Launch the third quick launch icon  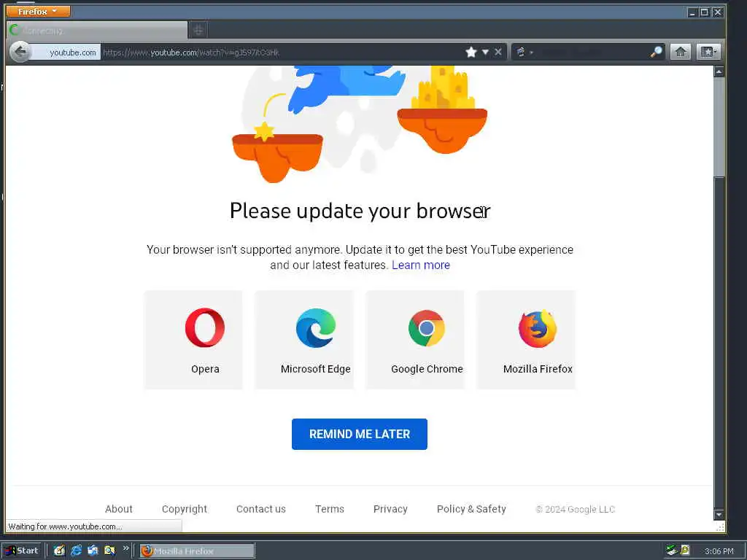[x=93, y=551]
